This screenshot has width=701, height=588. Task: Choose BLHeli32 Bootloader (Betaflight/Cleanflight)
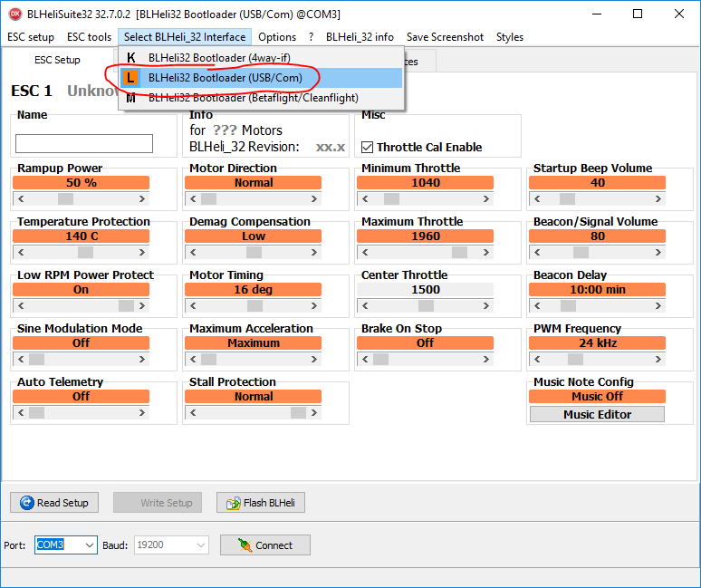coord(261,98)
